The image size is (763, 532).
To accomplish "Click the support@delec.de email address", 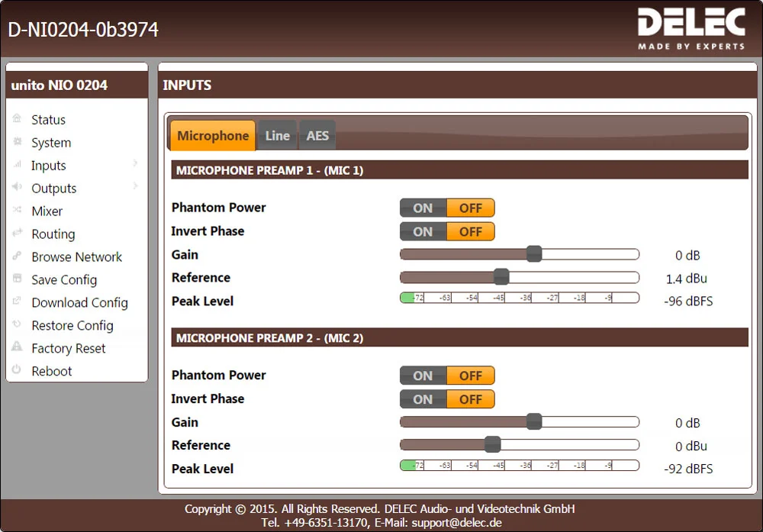I will tap(456, 523).
